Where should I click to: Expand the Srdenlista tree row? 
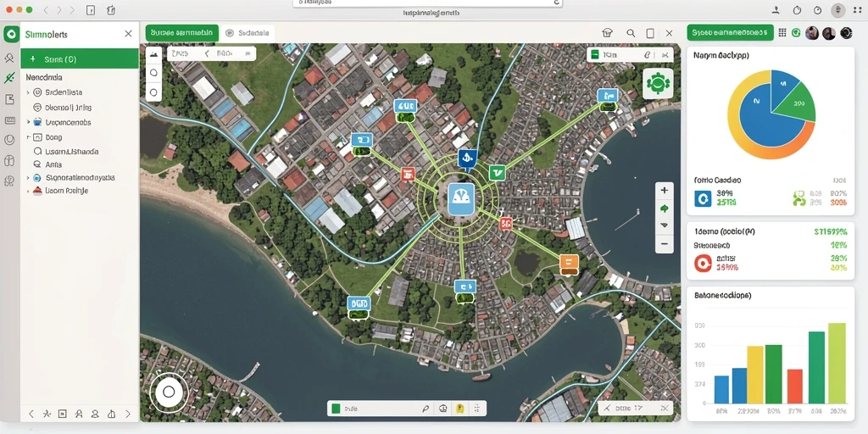coord(28,92)
